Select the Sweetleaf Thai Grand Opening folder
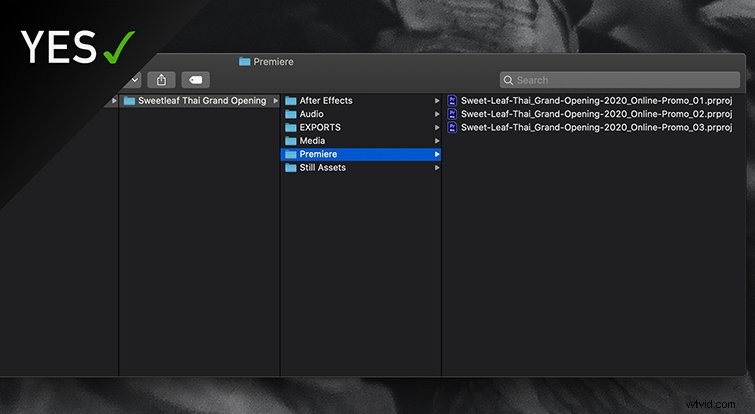The width and height of the screenshot is (755, 414). 199,101
